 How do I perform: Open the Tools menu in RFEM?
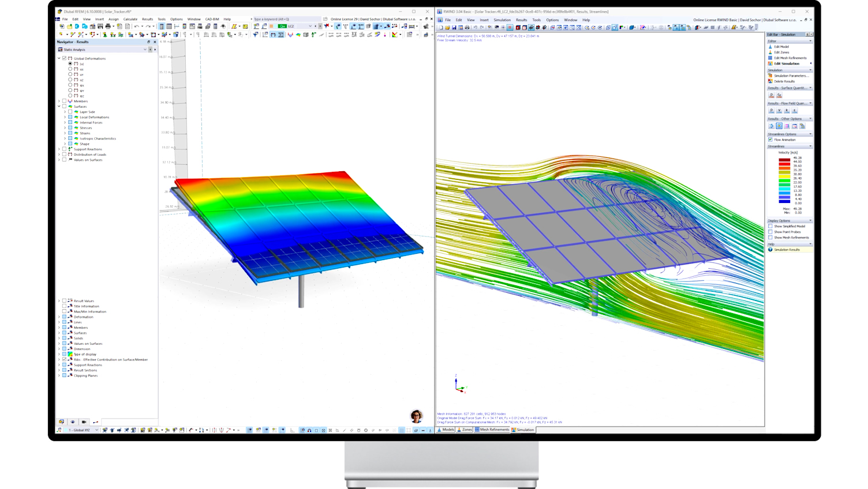(162, 18)
